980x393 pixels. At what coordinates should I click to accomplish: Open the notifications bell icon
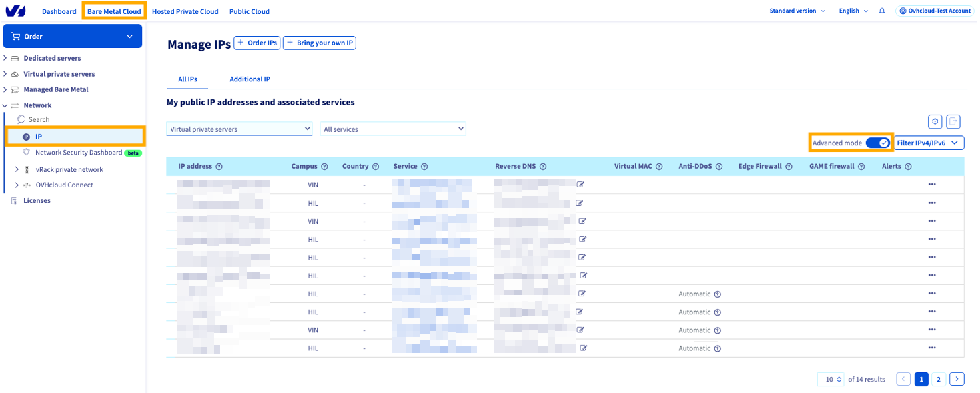(880, 11)
